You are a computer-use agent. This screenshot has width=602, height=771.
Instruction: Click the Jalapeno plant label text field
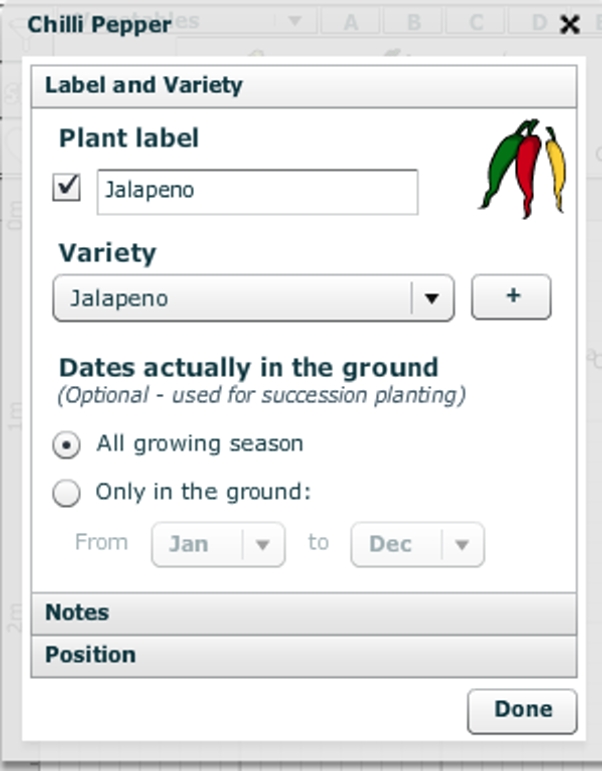point(257,191)
